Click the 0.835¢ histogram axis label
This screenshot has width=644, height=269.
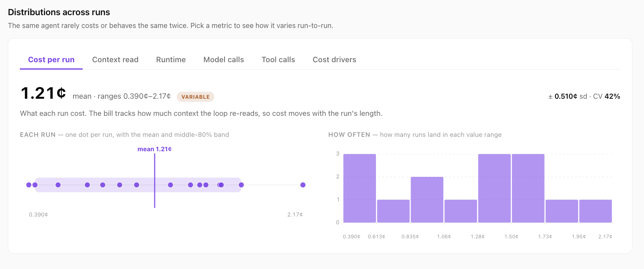click(x=410, y=236)
